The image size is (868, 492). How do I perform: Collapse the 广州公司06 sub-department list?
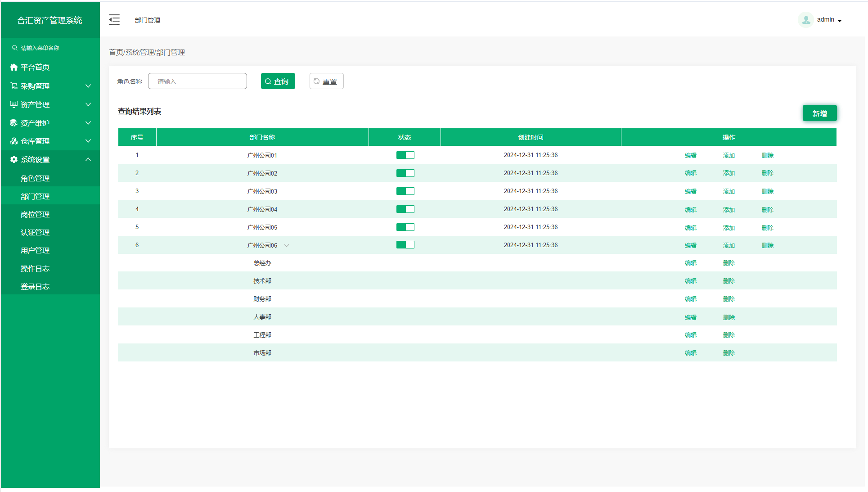pos(287,245)
